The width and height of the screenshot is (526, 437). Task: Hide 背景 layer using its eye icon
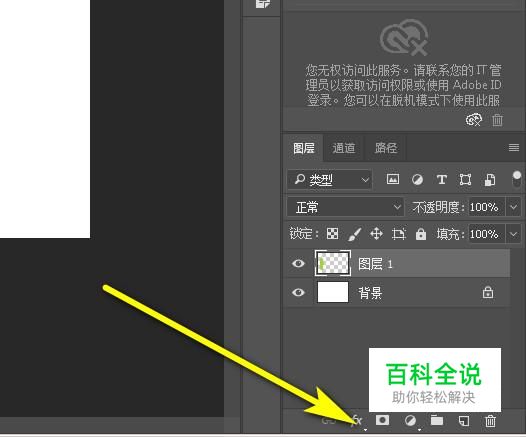point(298,292)
